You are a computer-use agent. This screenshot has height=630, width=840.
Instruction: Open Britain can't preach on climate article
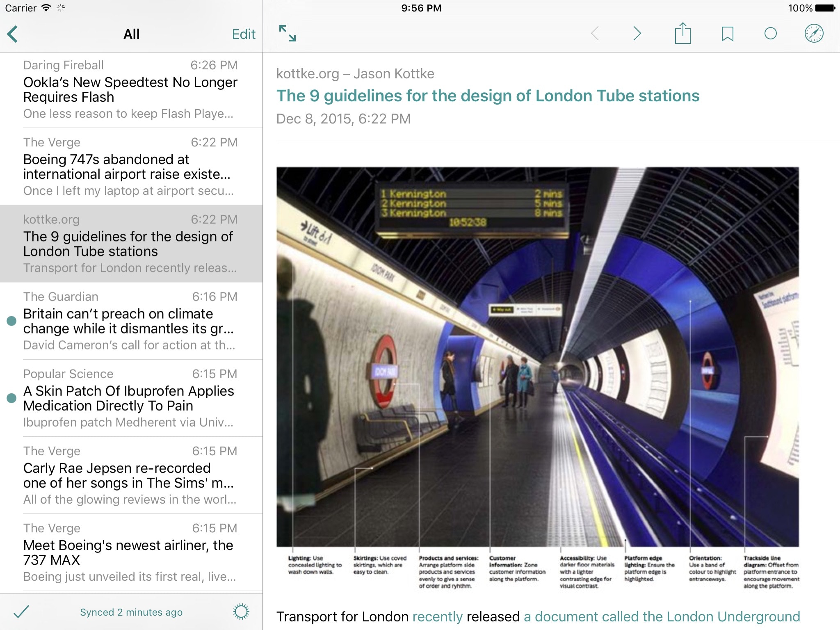[131, 321]
